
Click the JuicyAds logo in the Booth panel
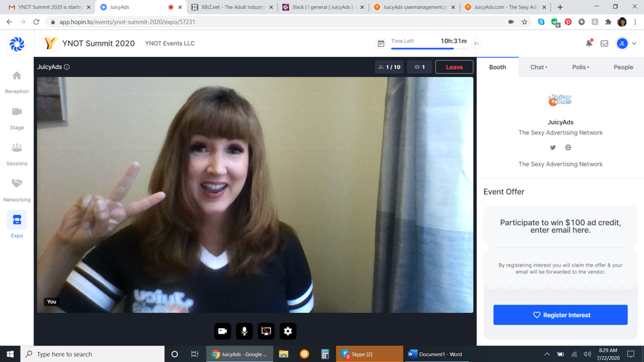pyautogui.click(x=560, y=100)
